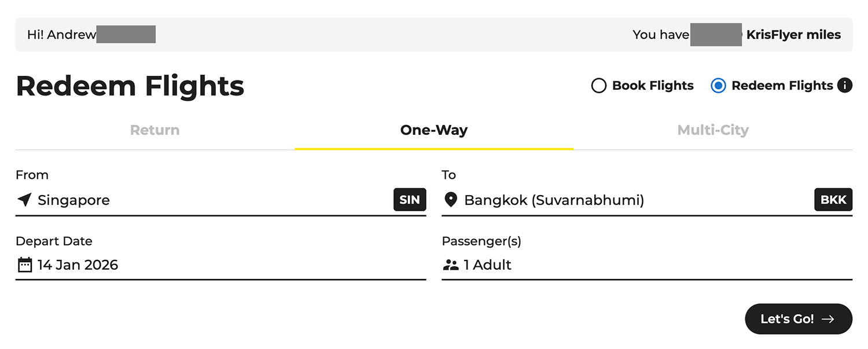Click the KrisFlyer miles balance text
868x349 pixels.
point(793,35)
